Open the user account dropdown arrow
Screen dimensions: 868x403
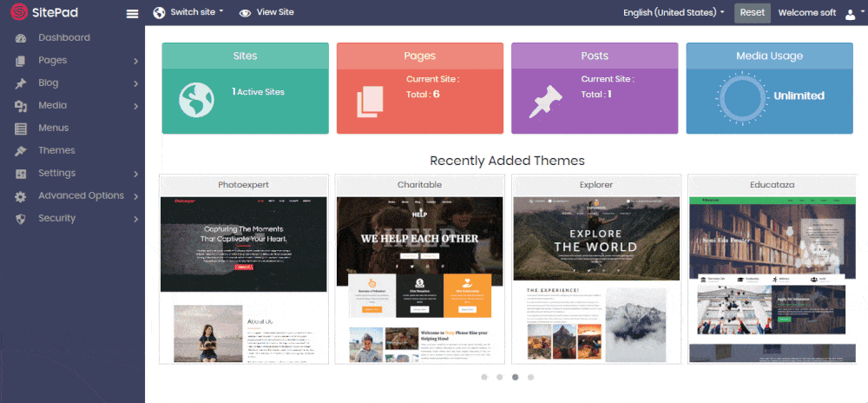(x=863, y=13)
